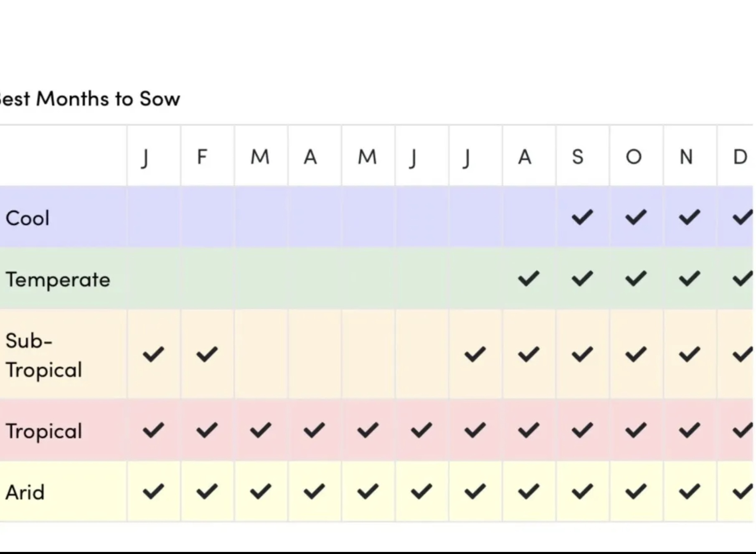Click the Sub-Tropical climate row label
The image size is (756, 554).
point(43,355)
